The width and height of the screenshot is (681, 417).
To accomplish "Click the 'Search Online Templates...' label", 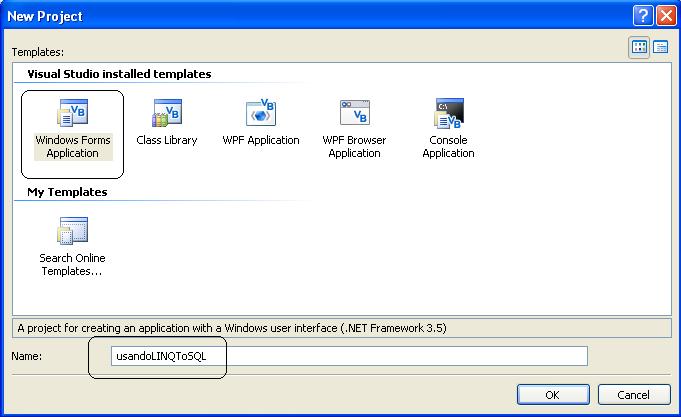I will coord(73,265).
